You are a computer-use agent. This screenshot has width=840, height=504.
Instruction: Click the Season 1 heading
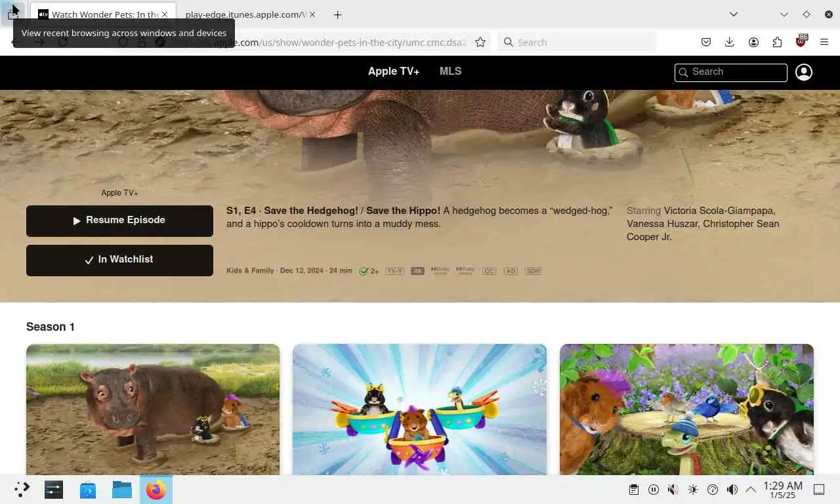[51, 327]
